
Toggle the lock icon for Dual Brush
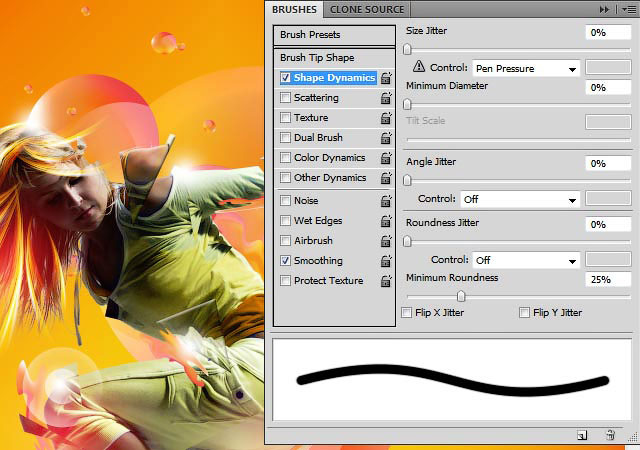point(386,138)
